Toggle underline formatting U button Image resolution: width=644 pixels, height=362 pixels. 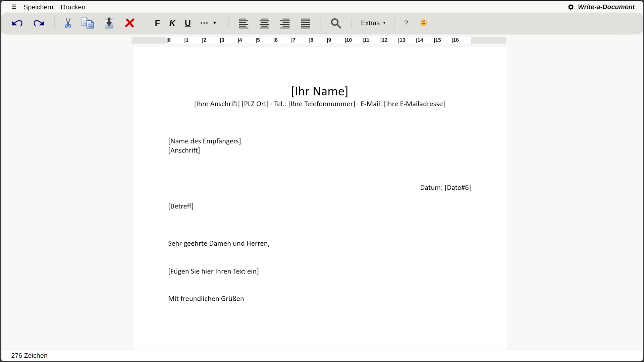(187, 23)
